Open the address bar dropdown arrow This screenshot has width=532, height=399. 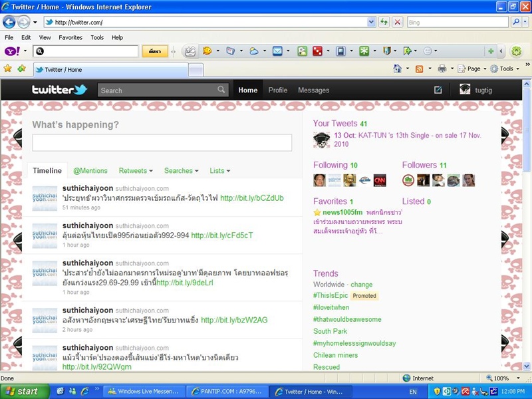point(371,23)
